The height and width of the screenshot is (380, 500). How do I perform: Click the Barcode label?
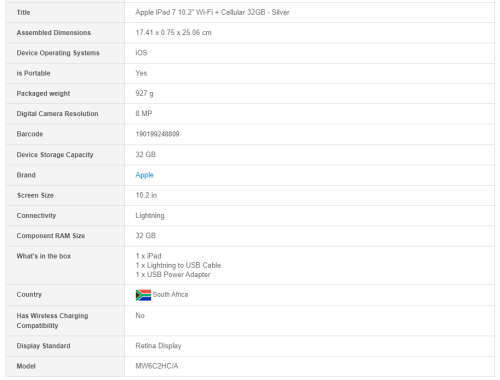30,134
